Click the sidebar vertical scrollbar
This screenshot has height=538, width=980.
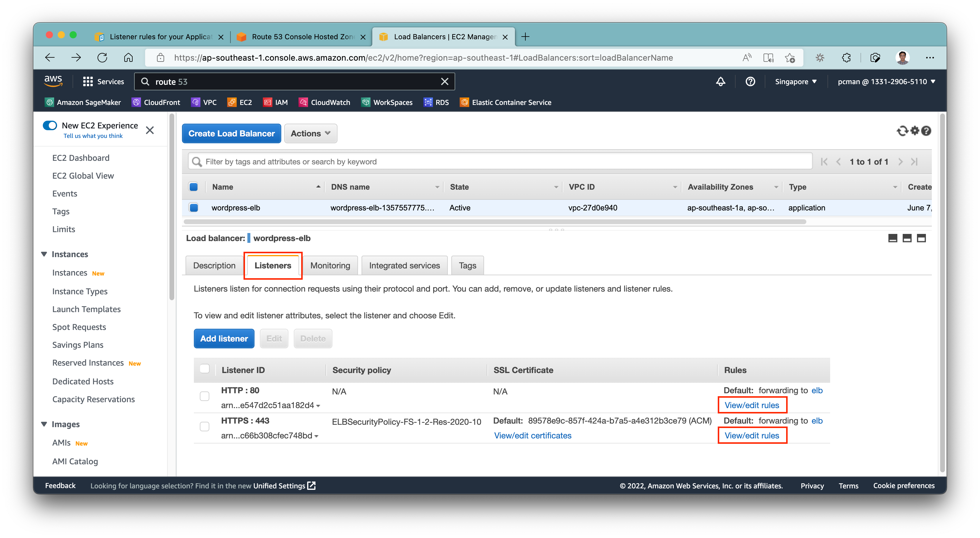point(172,207)
